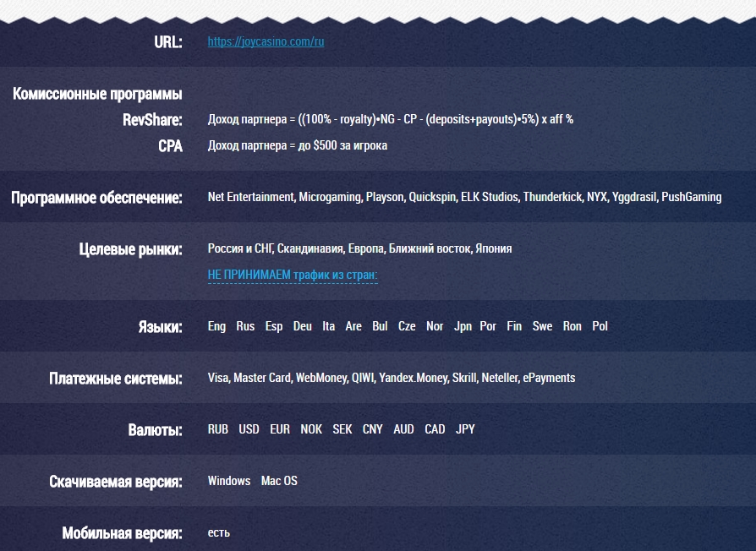
Task: Click the EUR currency label
Action: (280, 429)
